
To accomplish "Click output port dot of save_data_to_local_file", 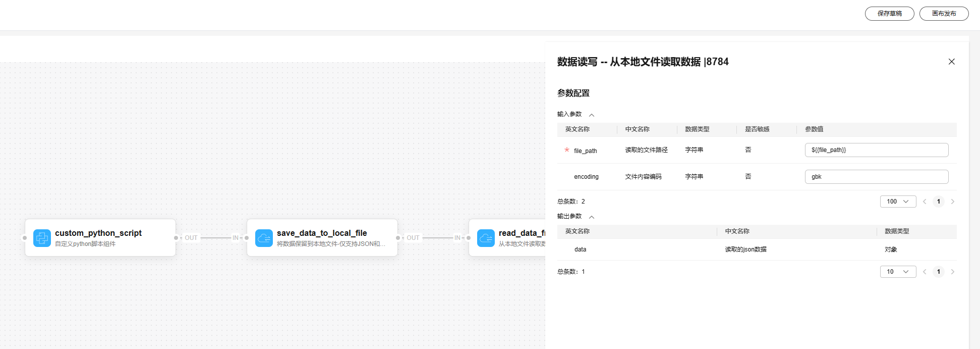I will coord(398,238).
